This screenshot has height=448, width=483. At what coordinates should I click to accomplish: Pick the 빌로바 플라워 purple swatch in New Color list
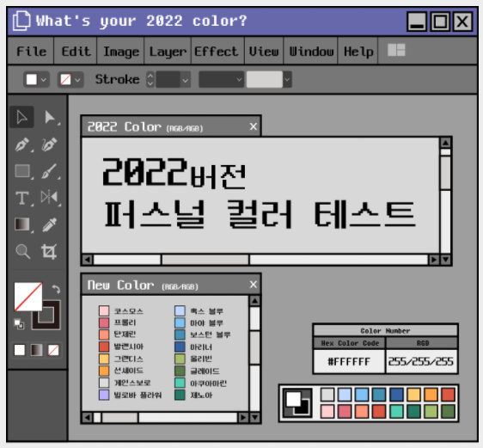click(104, 395)
